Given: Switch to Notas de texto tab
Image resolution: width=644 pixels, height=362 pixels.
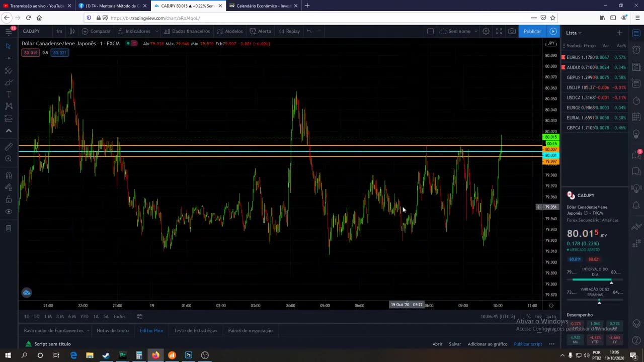Looking at the screenshot, I should point(113,330).
